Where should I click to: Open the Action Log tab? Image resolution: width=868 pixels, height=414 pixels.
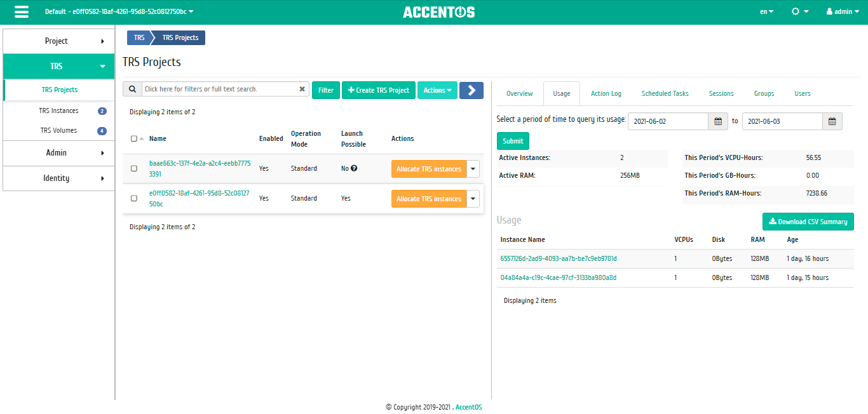[x=606, y=93]
